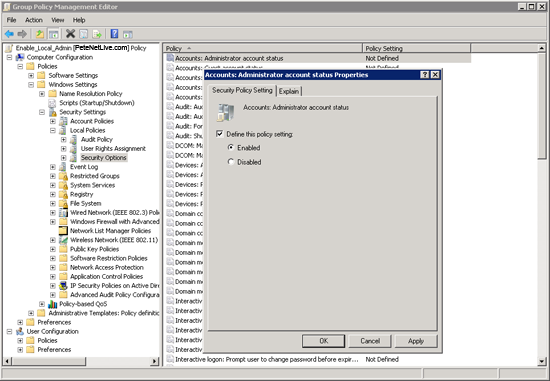Click the Scripts (Startup/Shutdown) icon

click(x=52, y=103)
